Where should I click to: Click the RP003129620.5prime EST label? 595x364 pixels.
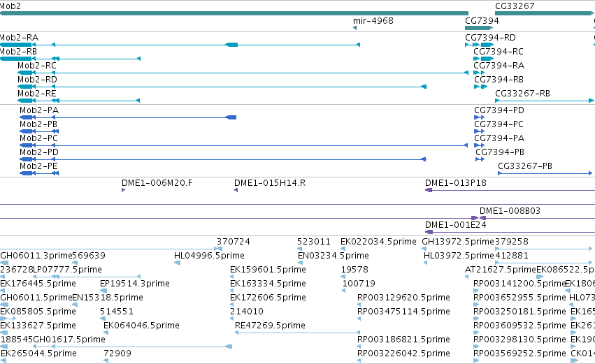[403, 298]
